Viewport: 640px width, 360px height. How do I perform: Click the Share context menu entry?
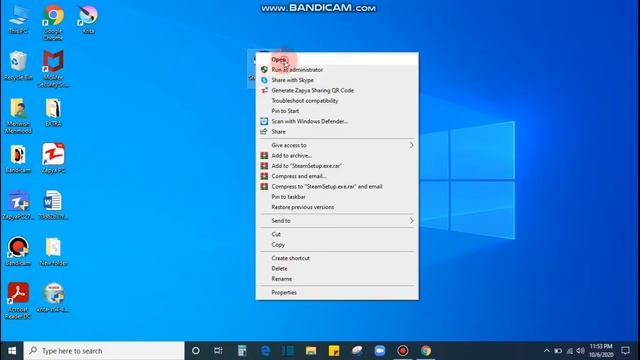pyautogui.click(x=337, y=131)
